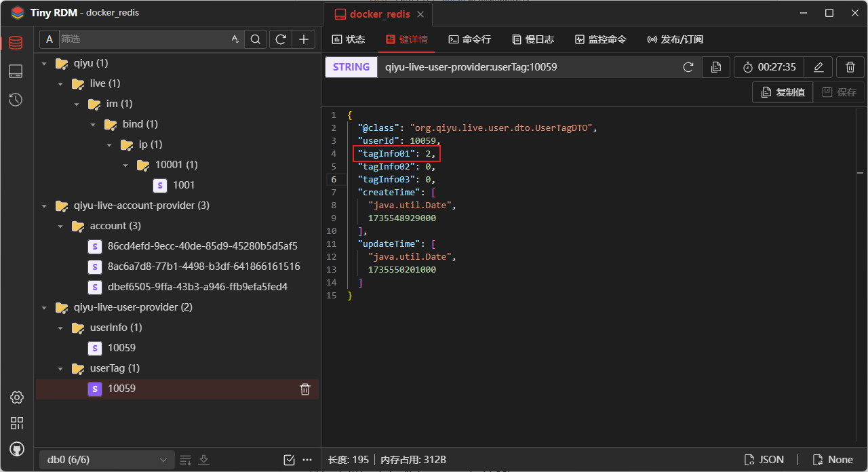
Task: Collapse the 10001 (1) folder
Action: click(x=125, y=165)
